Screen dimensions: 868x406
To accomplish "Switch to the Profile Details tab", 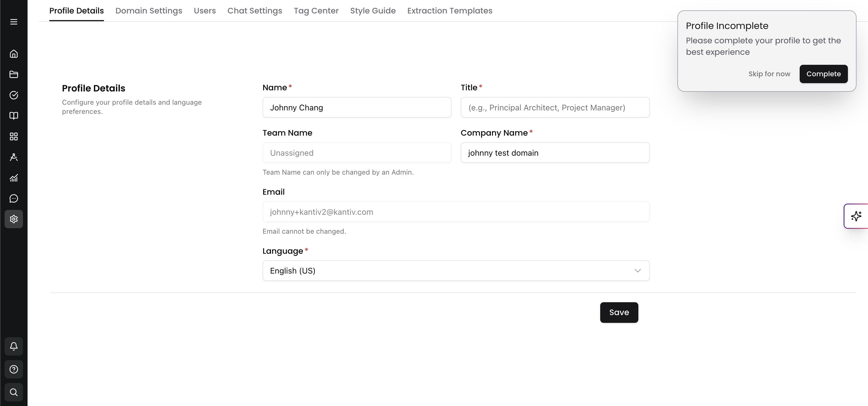I will click(x=76, y=11).
